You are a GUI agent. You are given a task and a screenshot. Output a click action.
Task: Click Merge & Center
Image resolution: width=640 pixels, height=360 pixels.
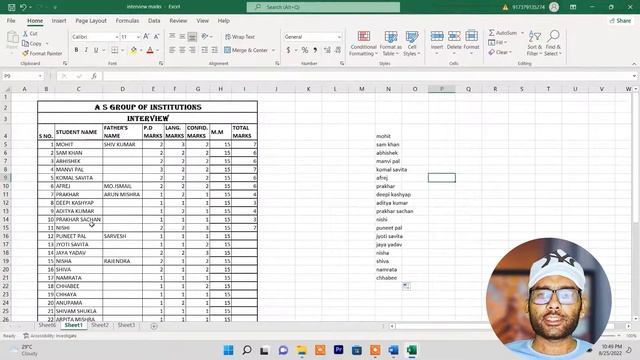click(246, 50)
